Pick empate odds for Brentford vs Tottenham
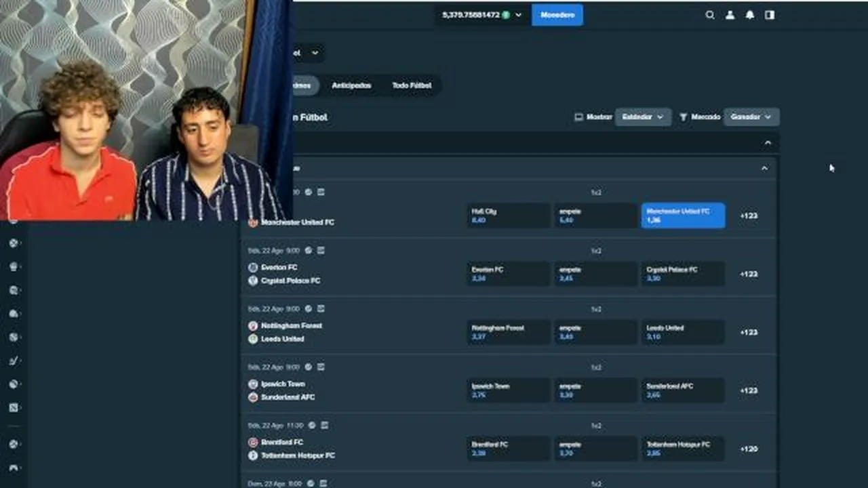 click(595, 449)
